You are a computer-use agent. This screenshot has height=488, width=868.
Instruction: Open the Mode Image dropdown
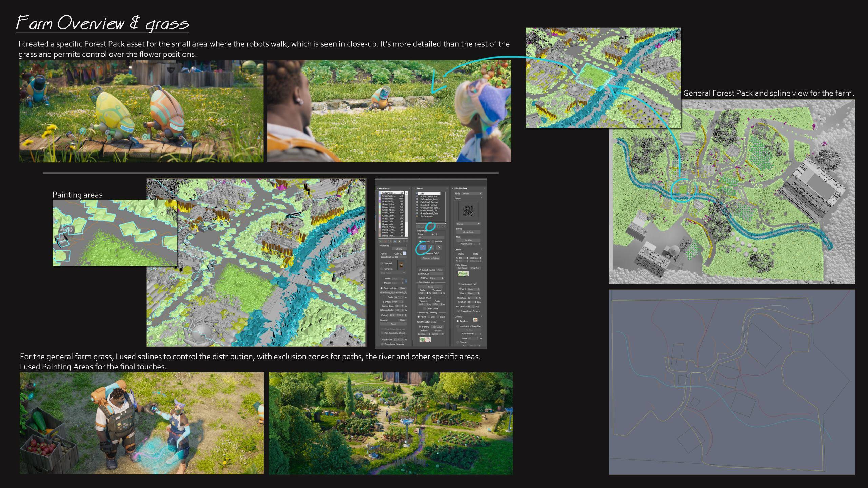472,194
